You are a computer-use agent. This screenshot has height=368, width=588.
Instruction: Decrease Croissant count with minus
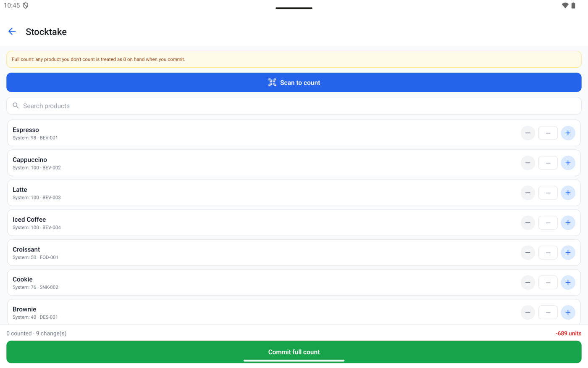pyautogui.click(x=528, y=252)
